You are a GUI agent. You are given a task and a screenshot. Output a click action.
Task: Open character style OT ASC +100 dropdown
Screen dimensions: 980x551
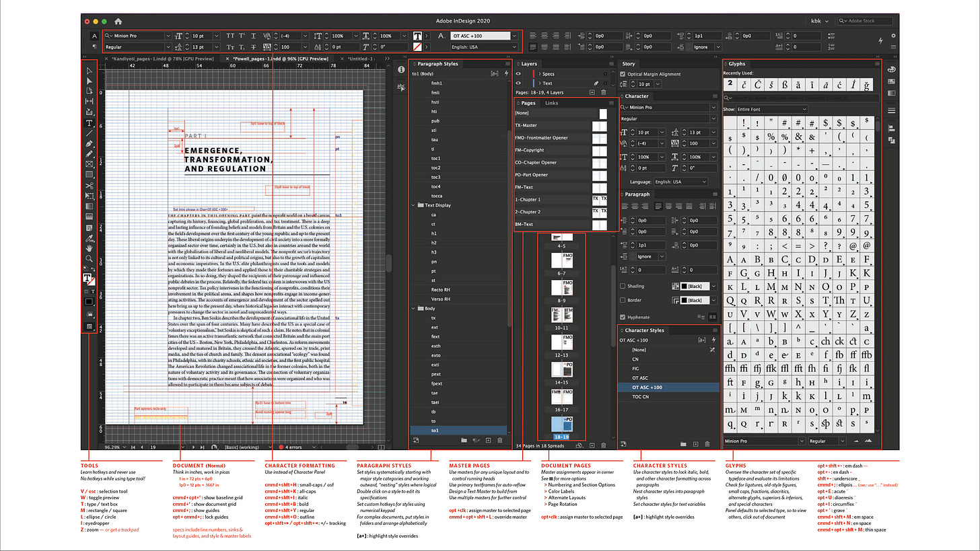click(514, 36)
